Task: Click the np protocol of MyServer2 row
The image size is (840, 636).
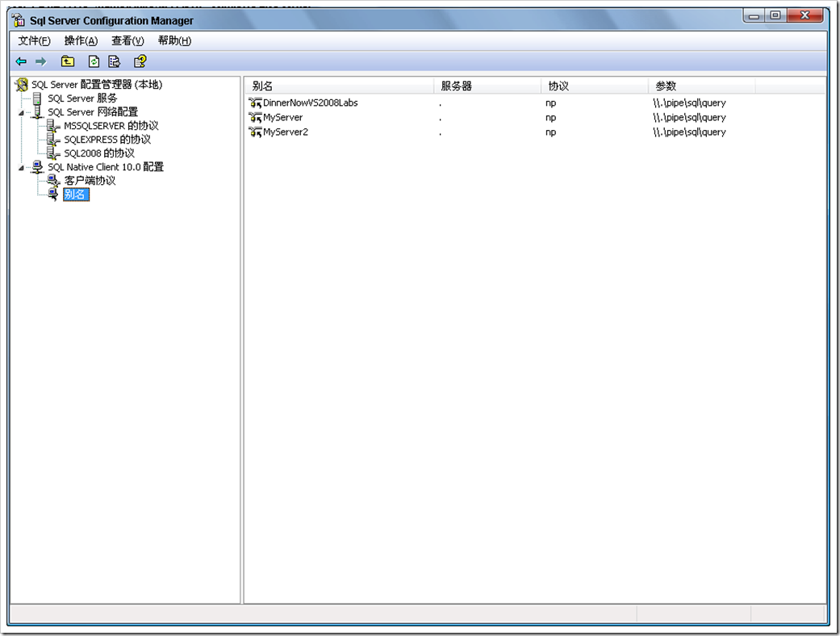Action: [x=550, y=132]
